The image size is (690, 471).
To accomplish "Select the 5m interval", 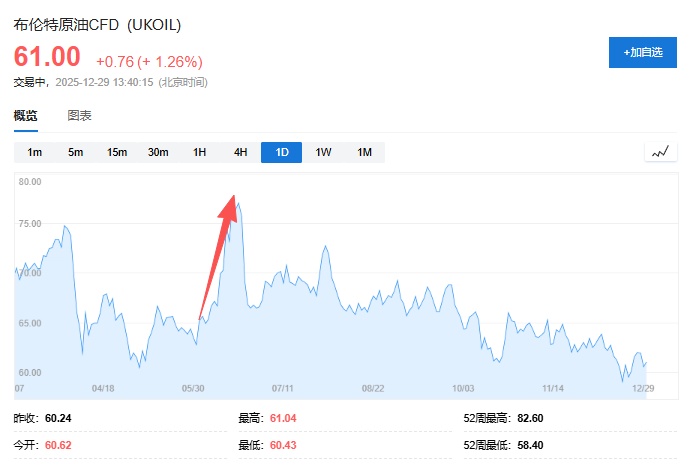I will click(76, 152).
